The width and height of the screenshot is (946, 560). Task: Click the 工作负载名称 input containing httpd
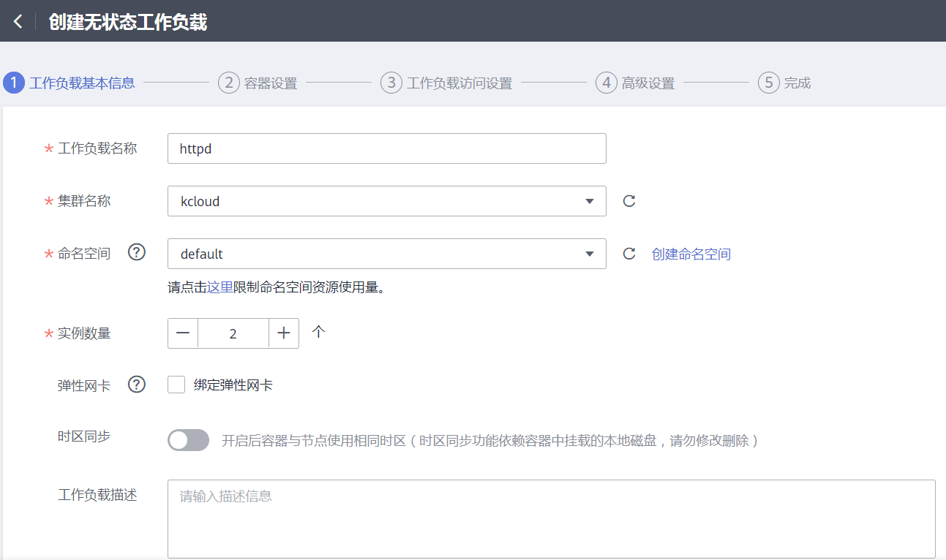pos(387,148)
